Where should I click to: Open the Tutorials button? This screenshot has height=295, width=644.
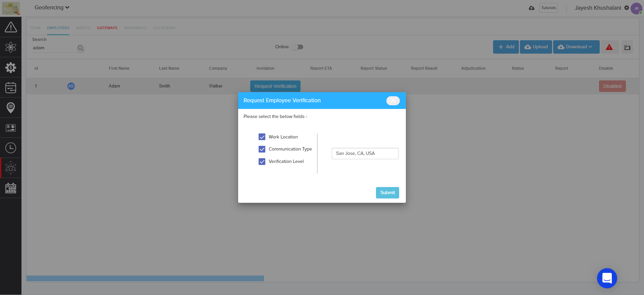[549, 8]
